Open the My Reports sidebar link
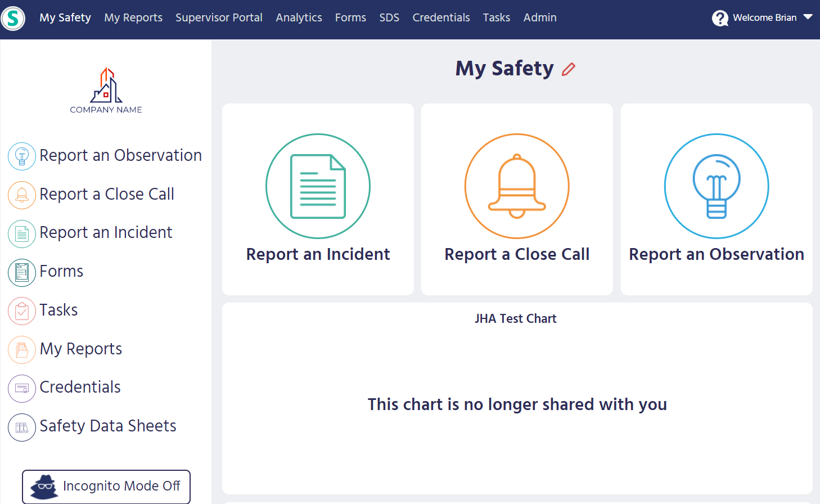 coord(80,349)
